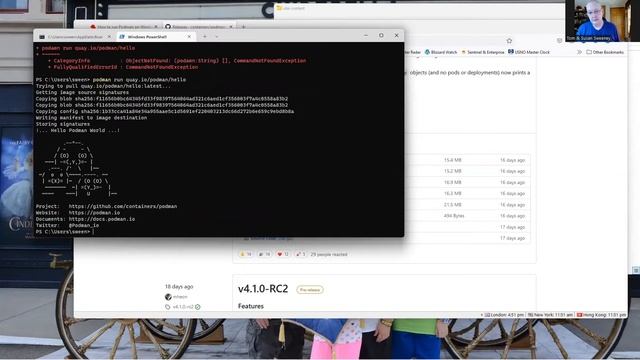Click the Pre-release badge
This screenshot has width=640, height=360.
point(310,290)
